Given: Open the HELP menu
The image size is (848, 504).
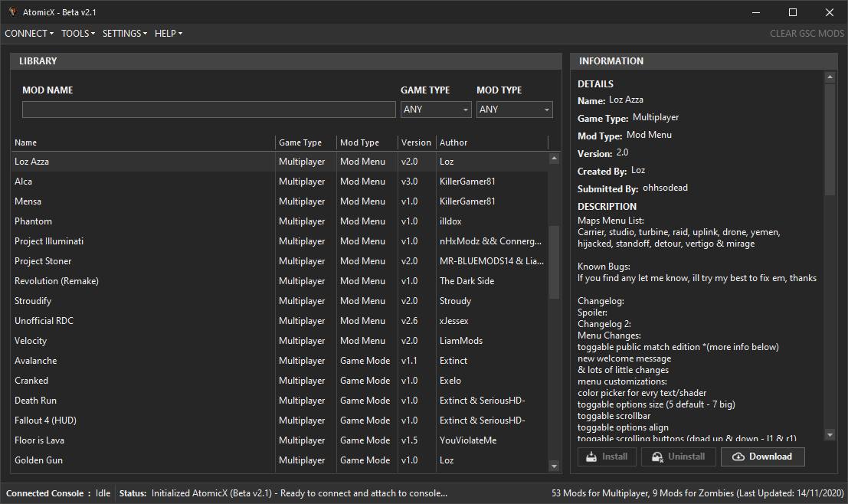Looking at the screenshot, I should tap(169, 34).
